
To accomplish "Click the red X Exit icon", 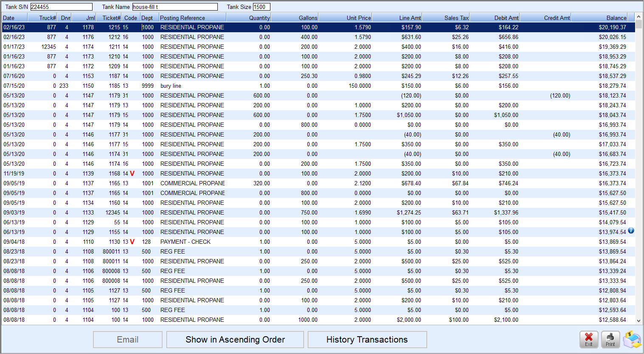I will (589, 340).
